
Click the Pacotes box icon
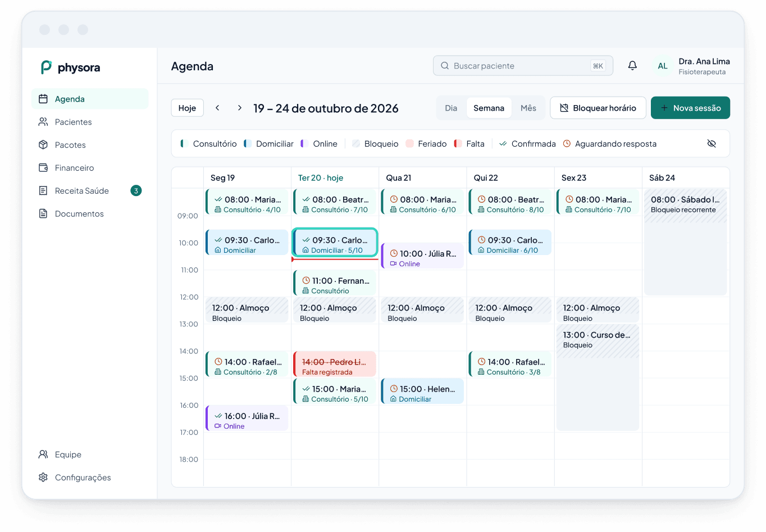tap(43, 145)
